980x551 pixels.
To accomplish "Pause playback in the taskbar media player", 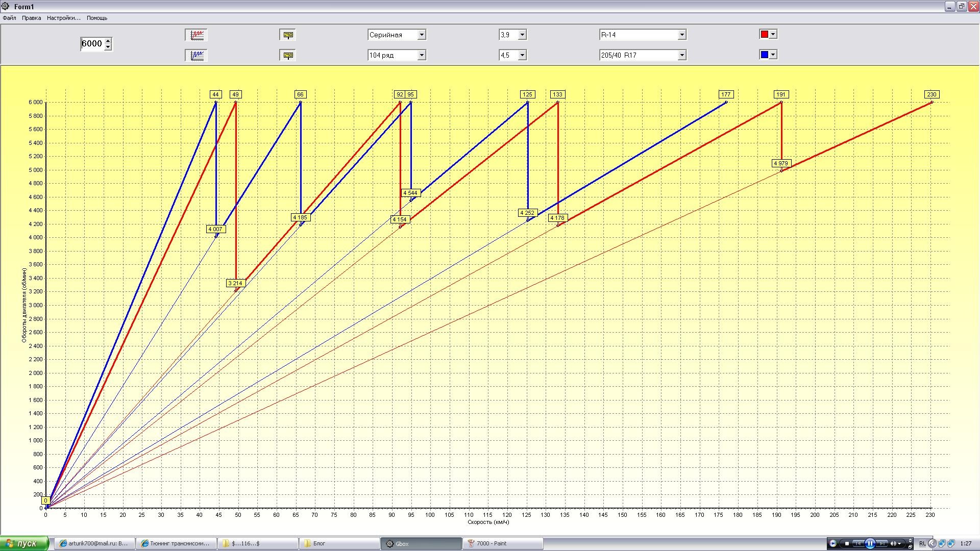I will [x=870, y=543].
